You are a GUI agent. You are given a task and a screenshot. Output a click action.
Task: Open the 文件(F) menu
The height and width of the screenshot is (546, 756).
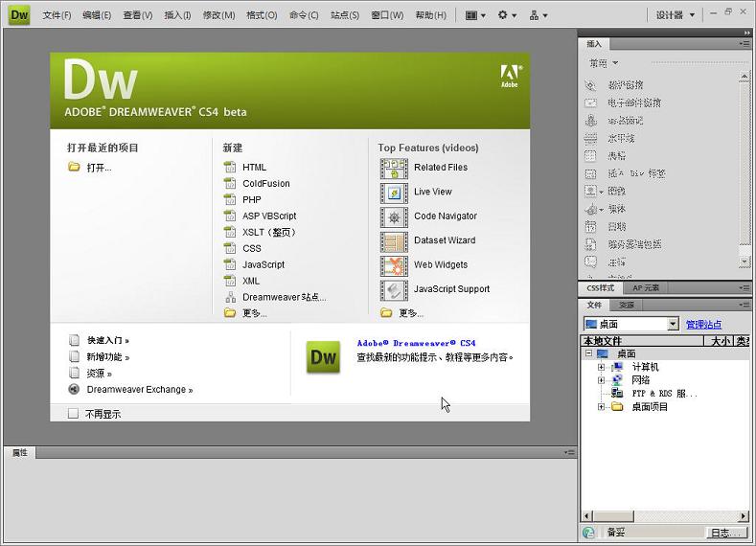tap(57, 15)
